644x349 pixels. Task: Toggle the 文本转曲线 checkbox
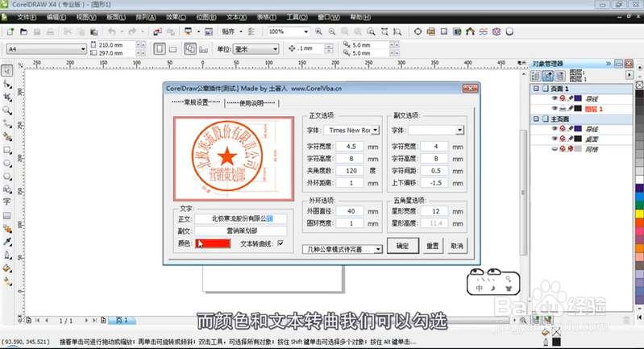click(280, 243)
